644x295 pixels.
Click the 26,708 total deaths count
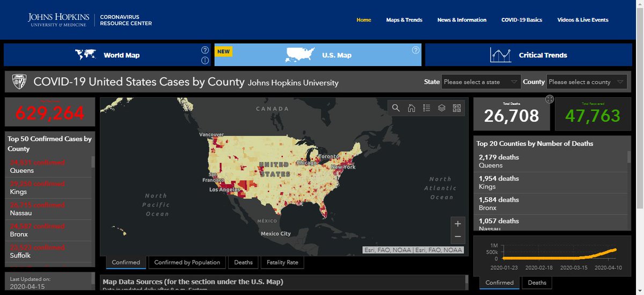tap(511, 116)
